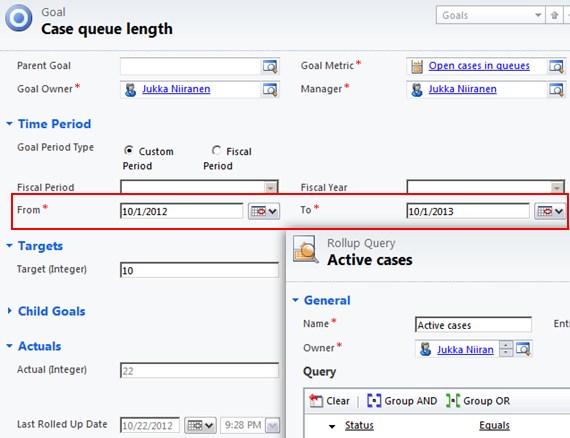
Task: Open the Parent Goal lookup icon
Action: point(270,67)
